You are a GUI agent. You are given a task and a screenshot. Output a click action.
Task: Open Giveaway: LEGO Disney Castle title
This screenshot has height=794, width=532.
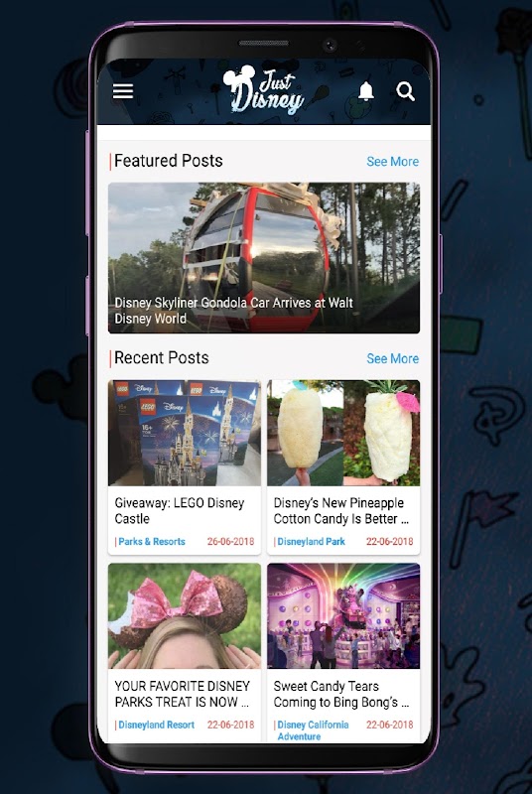180,510
